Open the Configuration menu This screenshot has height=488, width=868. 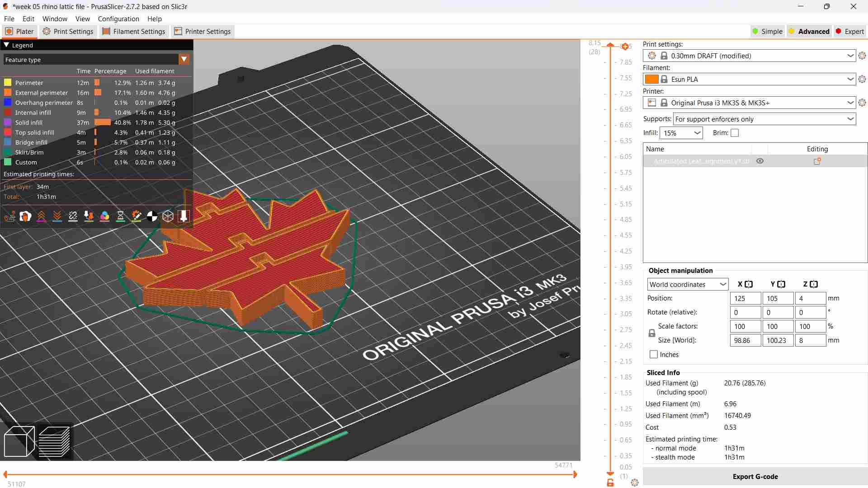tap(118, 19)
